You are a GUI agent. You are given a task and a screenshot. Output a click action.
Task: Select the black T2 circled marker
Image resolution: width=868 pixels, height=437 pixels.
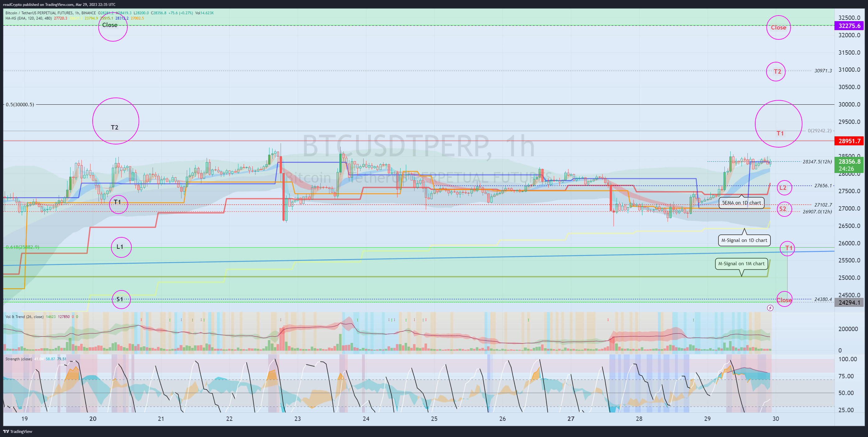point(116,121)
